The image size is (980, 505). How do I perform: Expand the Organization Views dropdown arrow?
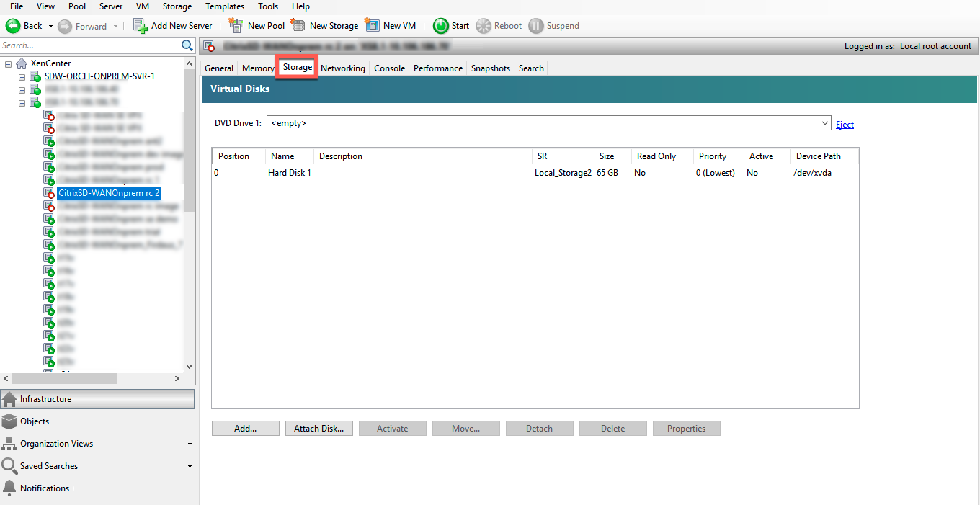190,444
